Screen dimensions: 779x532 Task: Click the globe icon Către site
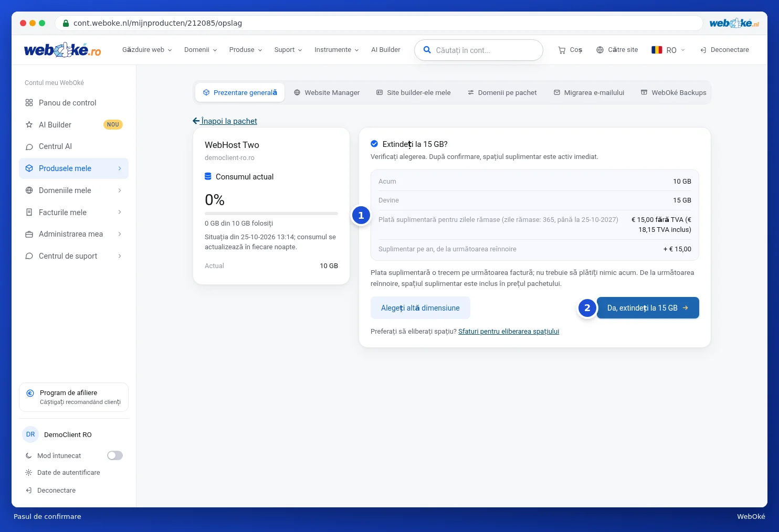600,50
